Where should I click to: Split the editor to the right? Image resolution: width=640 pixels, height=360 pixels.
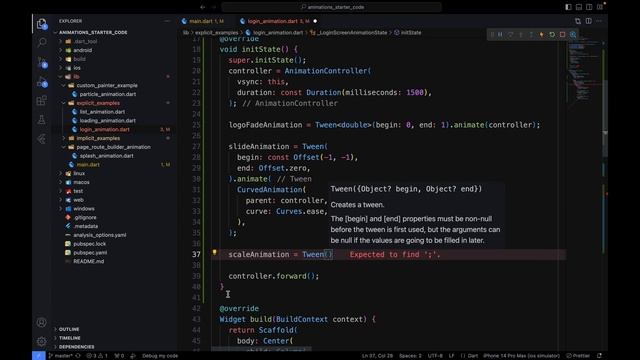(x=589, y=21)
